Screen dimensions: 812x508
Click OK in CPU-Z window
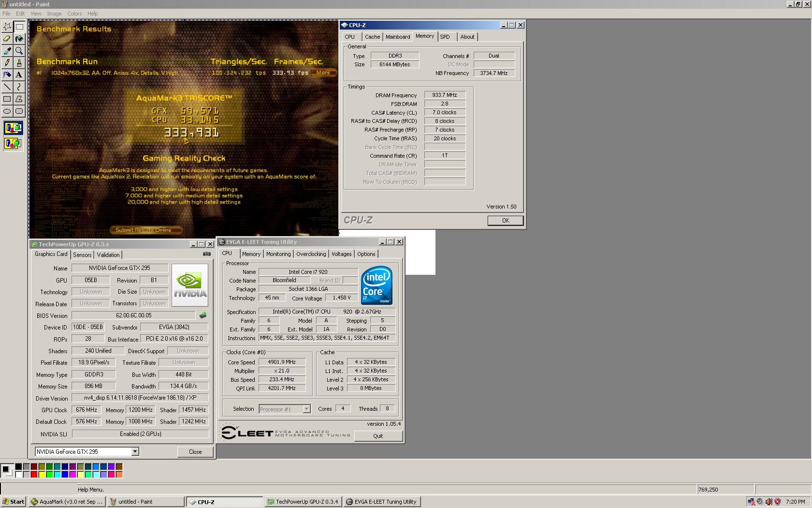point(506,221)
